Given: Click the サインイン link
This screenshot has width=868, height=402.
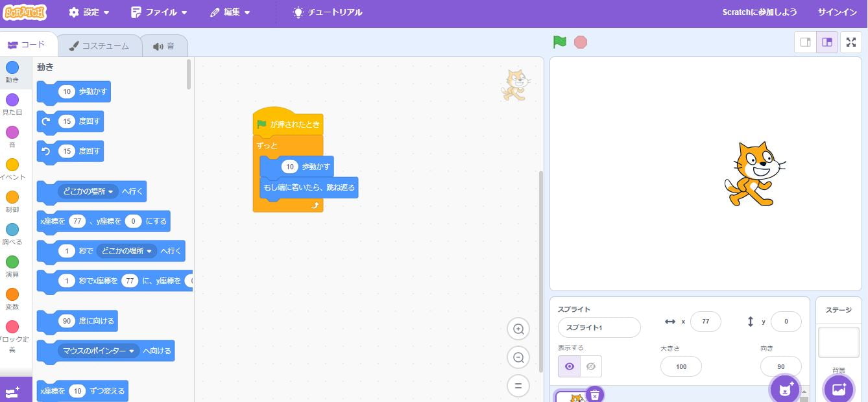Looking at the screenshot, I should tap(837, 12).
